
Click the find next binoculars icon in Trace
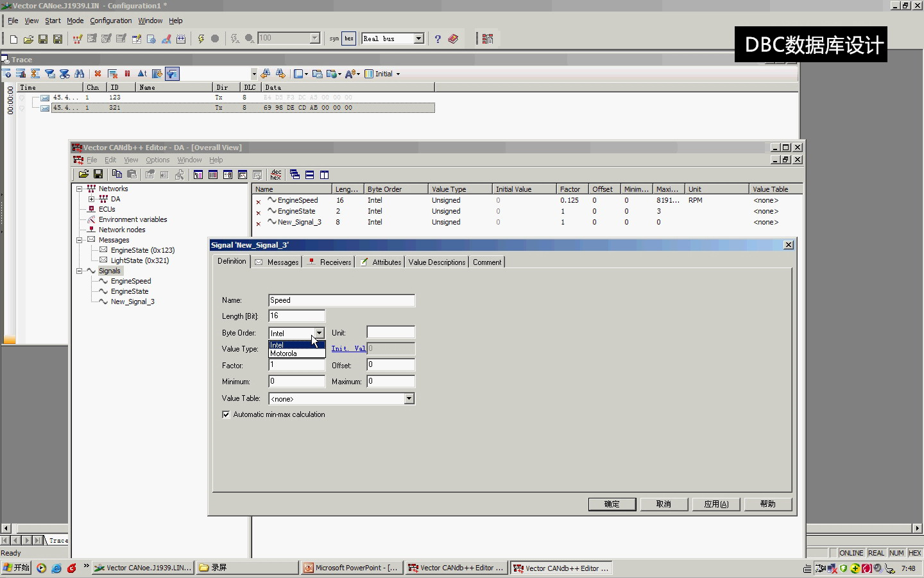coord(280,74)
